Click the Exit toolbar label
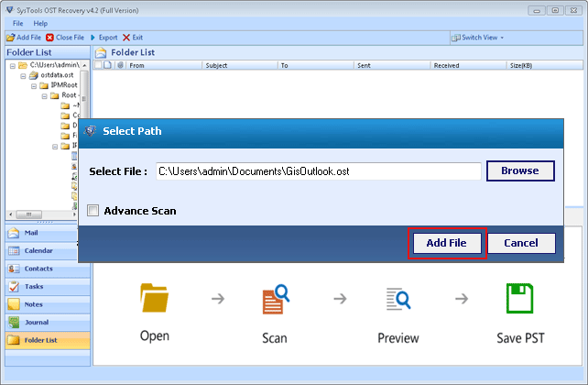This screenshot has width=588, height=385. [x=137, y=38]
